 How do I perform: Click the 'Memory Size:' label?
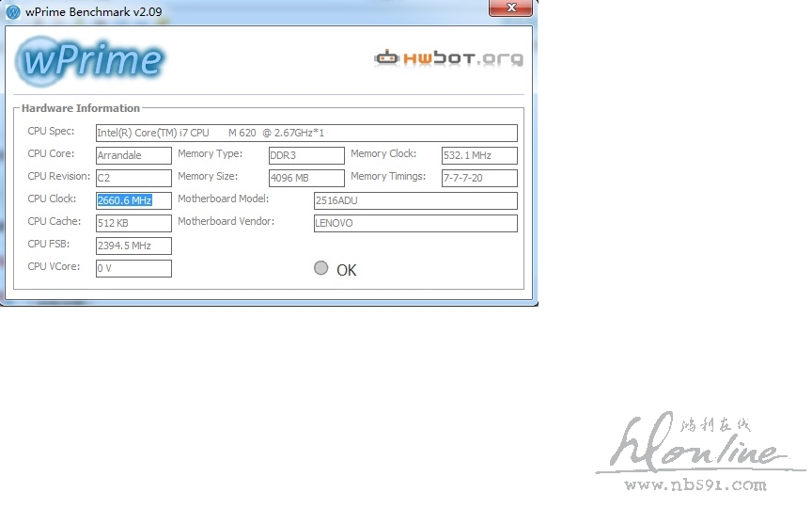[208, 176]
